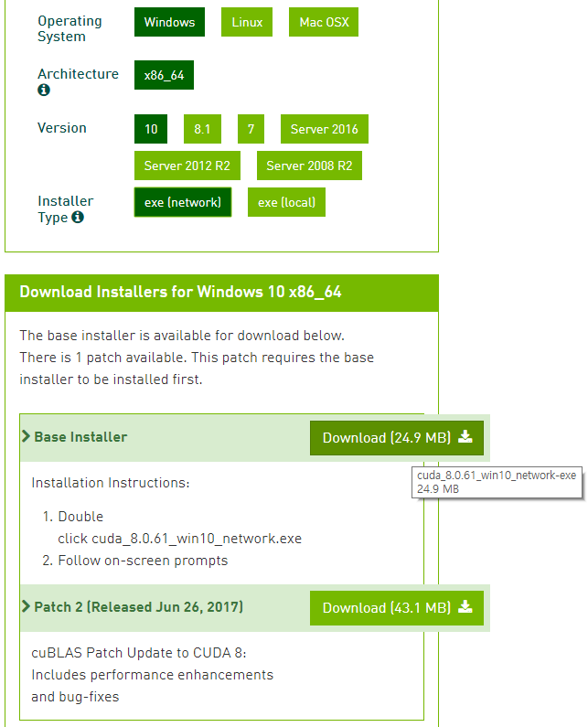588x727 pixels.
Task: Expand the Base Installer chevron
Action: click(26, 436)
